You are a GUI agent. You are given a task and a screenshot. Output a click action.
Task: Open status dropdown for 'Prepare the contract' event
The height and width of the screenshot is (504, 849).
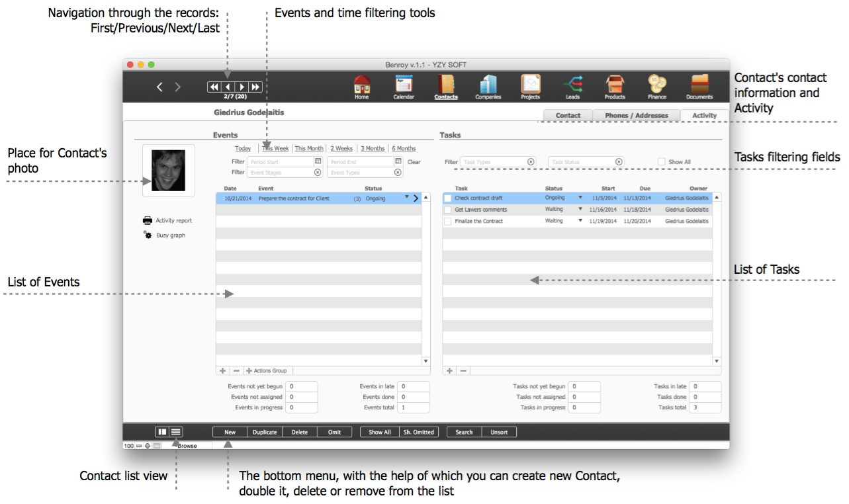[407, 197]
